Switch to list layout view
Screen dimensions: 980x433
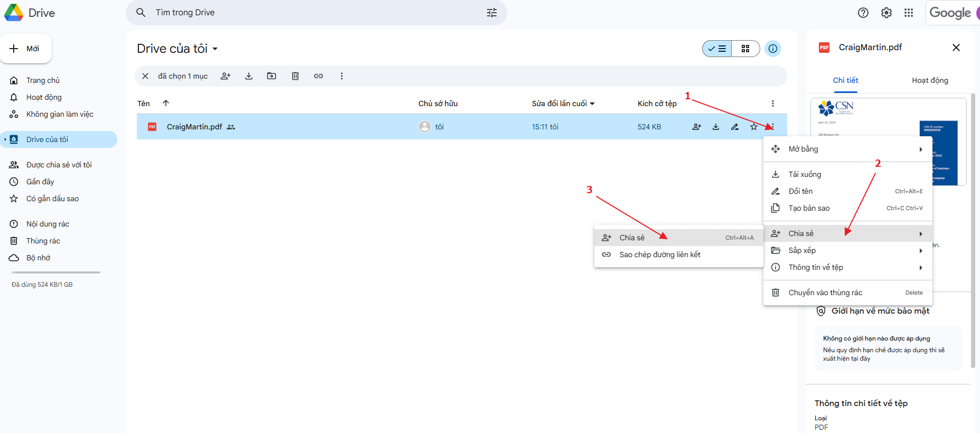717,49
